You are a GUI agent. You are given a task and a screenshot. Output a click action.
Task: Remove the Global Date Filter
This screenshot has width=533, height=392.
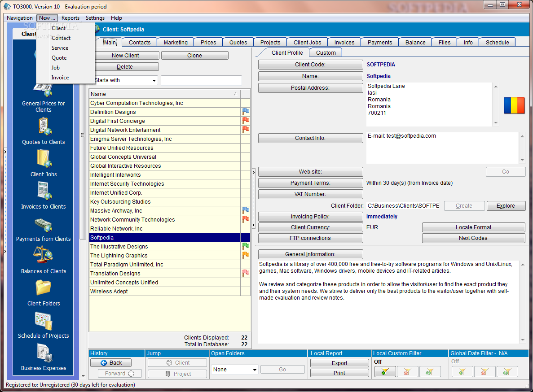[x=485, y=372]
